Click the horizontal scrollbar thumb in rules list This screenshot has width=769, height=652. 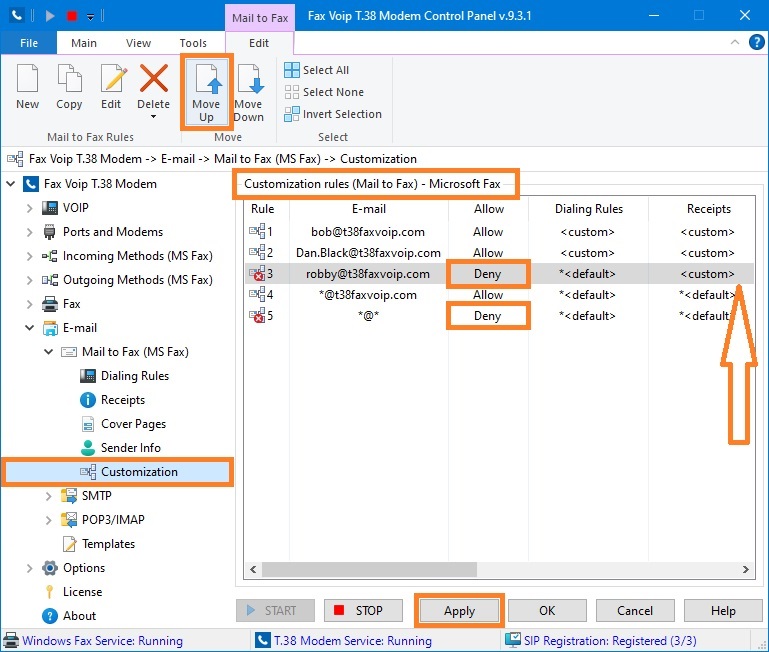(x=369, y=570)
